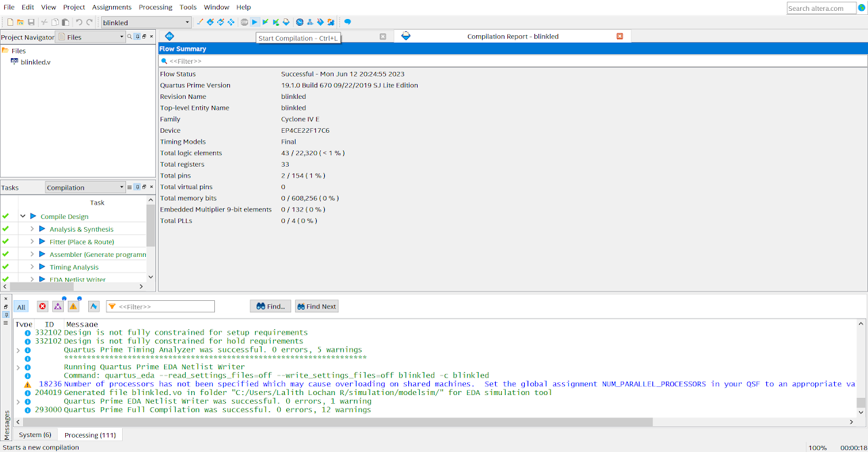Start Compilation with the blue play icon
Image resolution: width=868 pixels, height=452 pixels.
(x=255, y=22)
